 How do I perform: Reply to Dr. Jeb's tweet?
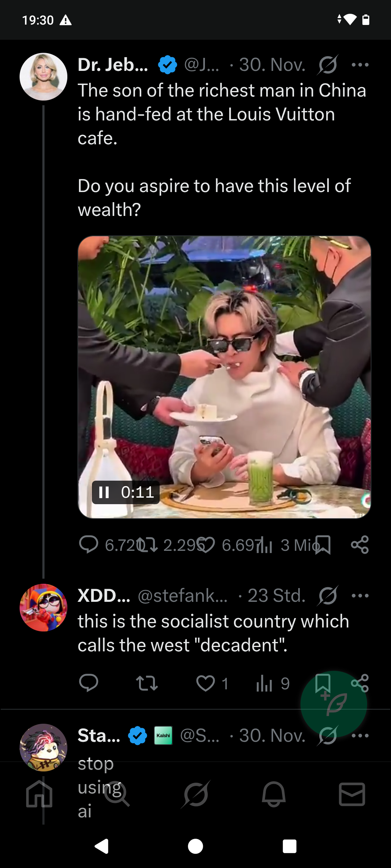pos(89,545)
